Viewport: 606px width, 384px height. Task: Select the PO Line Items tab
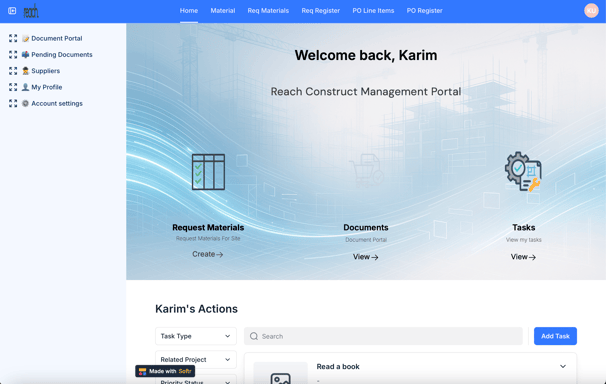click(373, 11)
